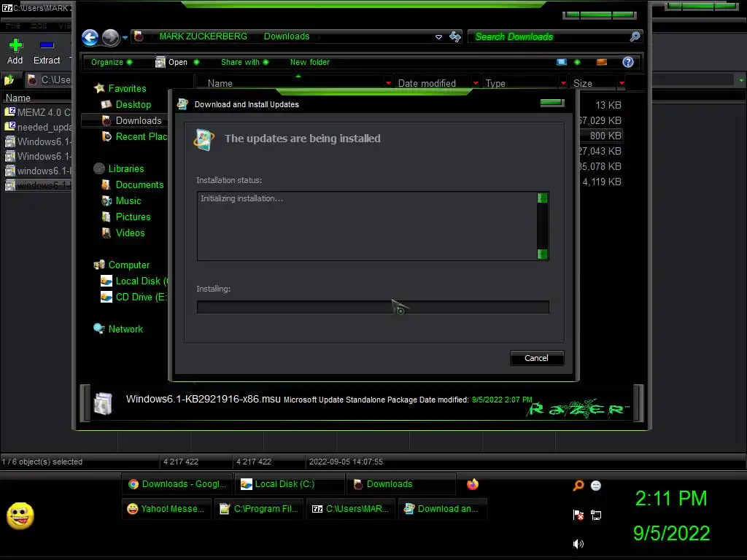The height and width of the screenshot is (560, 747).
Task: Open recent locations dropdown beside Forward arrow
Action: (x=125, y=37)
